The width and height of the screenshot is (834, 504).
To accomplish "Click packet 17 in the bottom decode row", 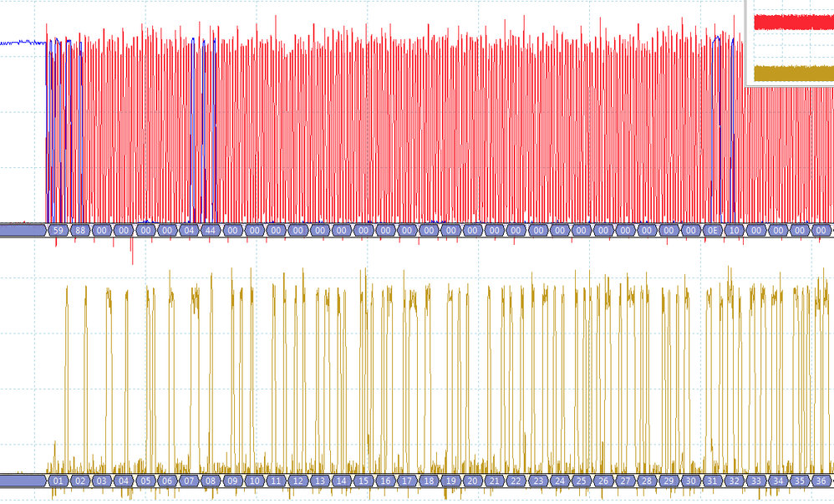I will click(407, 481).
